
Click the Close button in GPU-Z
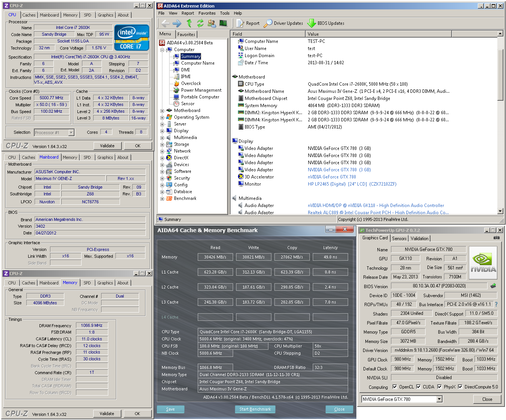[487, 399]
